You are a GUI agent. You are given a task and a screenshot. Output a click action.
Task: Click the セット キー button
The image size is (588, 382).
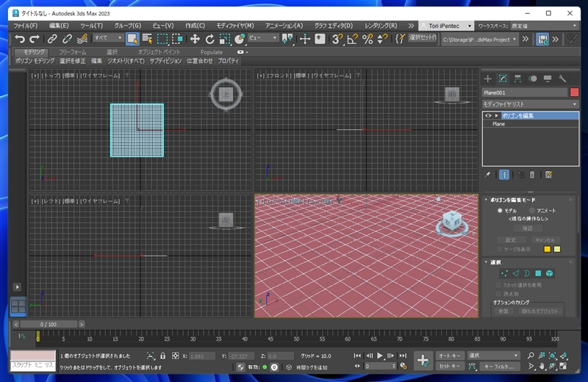[x=450, y=367]
